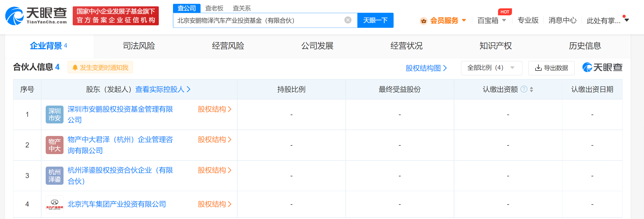Switch to the 查关系 search tab
Image resolution: width=644 pixels, height=219 pixels.
click(242, 8)
